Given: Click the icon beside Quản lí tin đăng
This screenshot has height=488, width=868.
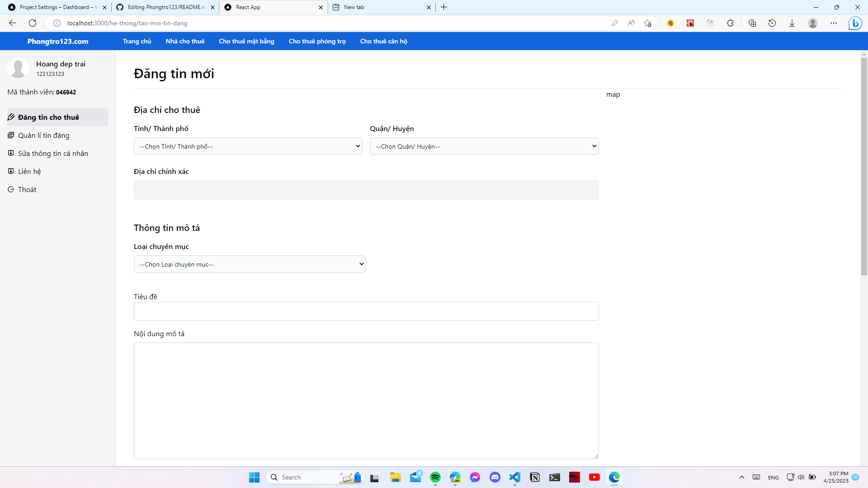Looking at the screenshot, I should coord(11,135).
